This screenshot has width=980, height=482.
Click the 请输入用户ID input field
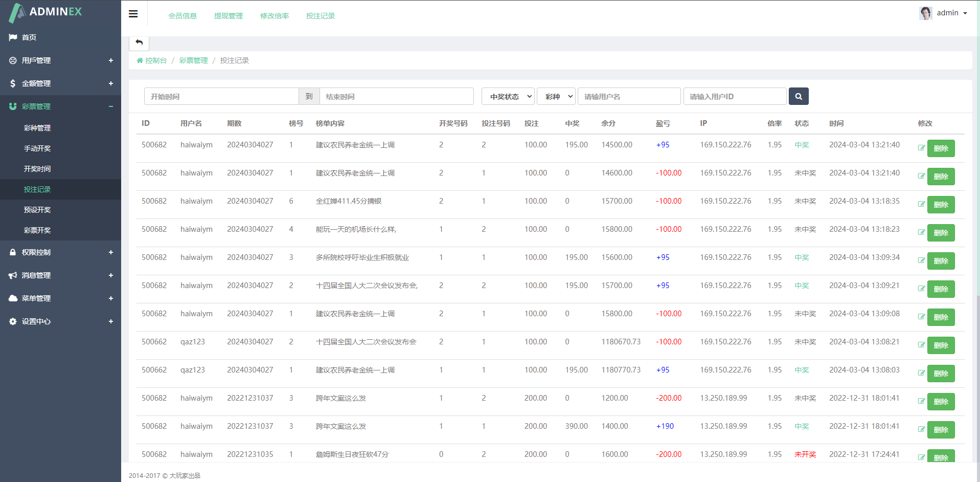click(735, 96)
